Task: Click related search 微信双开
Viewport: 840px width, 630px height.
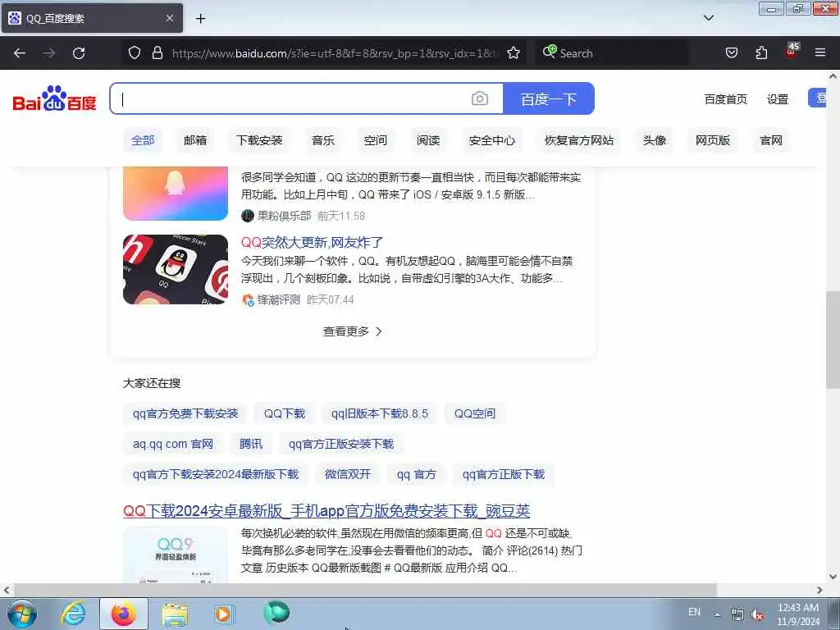Action: 348,475
